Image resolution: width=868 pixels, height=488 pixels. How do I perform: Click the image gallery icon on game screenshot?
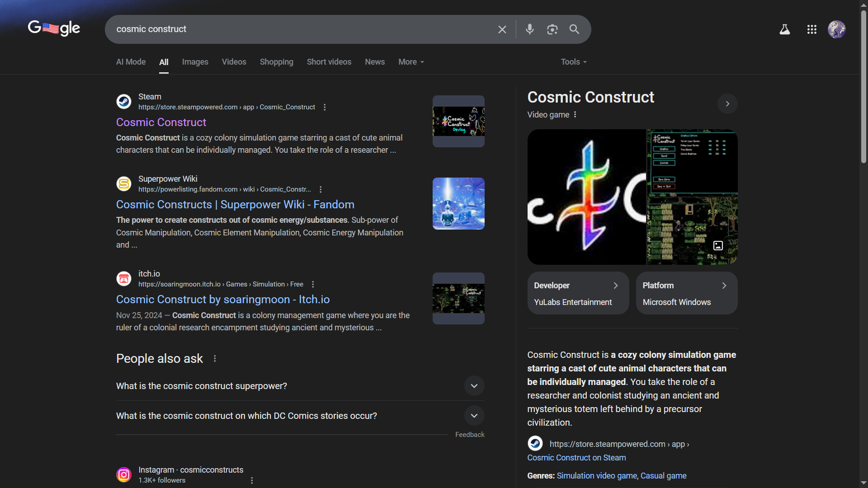tap(718, 245)
